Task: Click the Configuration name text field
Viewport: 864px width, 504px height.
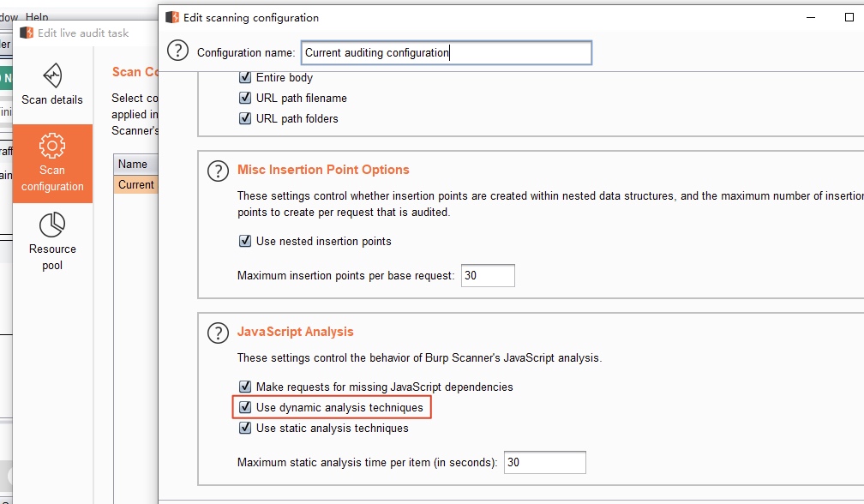Action: click(446, 52)
